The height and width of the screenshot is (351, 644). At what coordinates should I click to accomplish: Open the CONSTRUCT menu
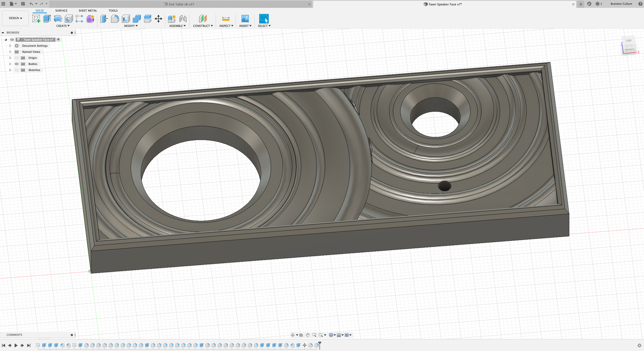coord(203,26)
